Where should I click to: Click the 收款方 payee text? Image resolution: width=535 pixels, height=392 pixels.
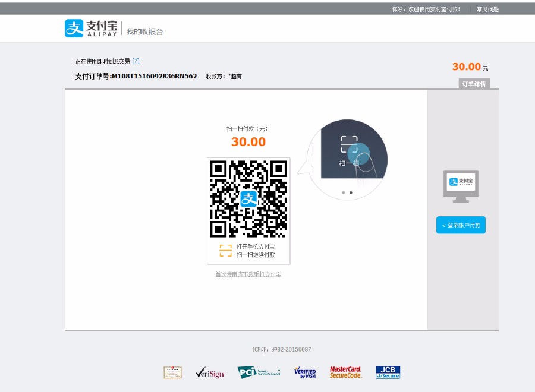click(x=224, y=77)
